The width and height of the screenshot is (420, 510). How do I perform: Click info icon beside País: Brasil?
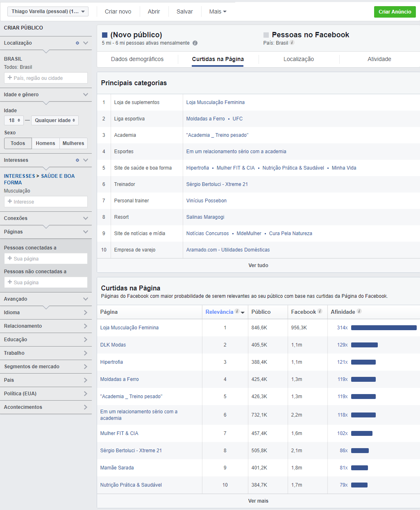[292, 43]
